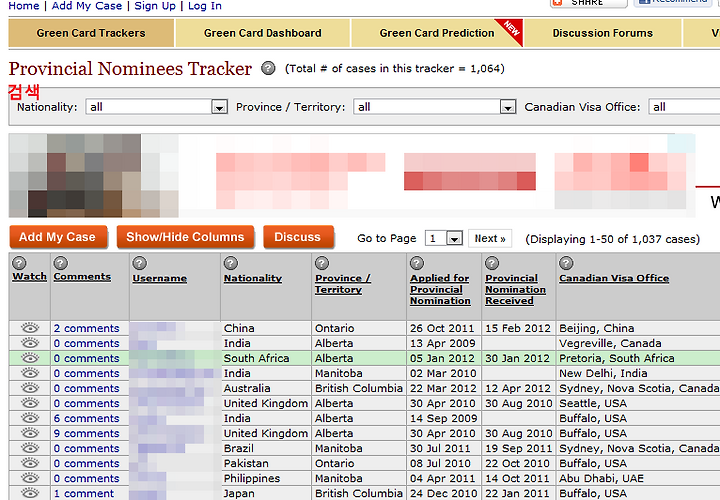This screenshot has width=720, height=500.
Task: Open 9 comments link for United Kingdom row
Action: click(86, 433)
